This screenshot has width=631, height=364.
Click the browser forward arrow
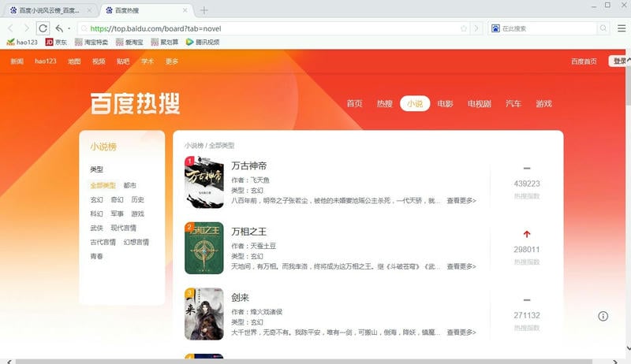tap(26, 28)
